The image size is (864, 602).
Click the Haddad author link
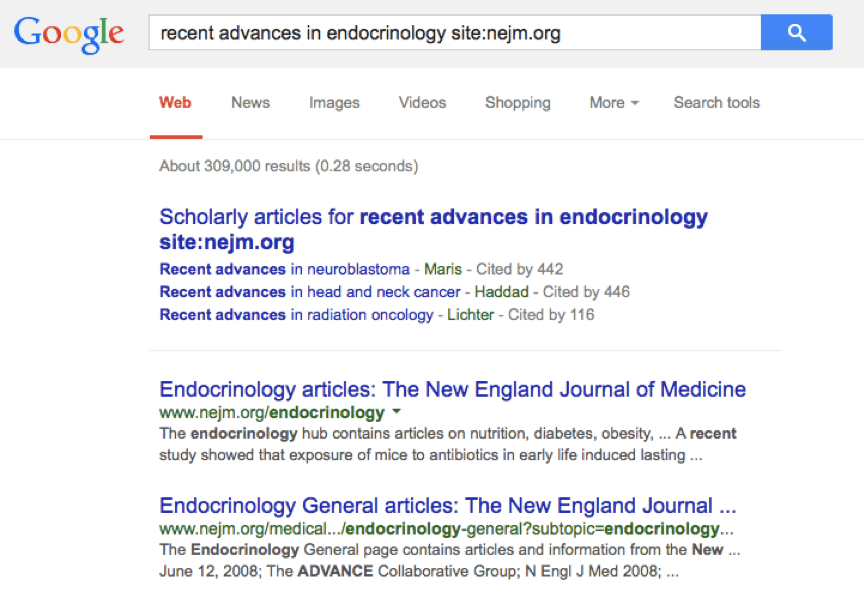coord(501,291)
